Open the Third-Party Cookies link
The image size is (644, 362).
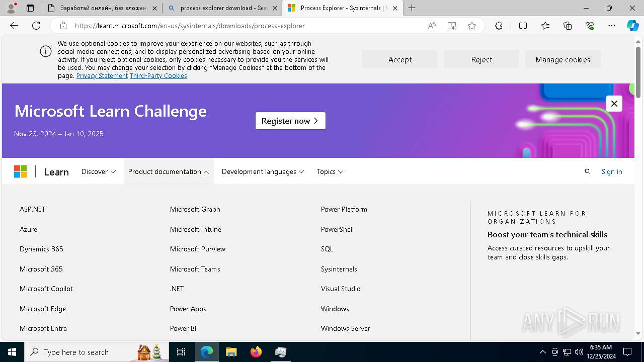pyautogui.click(x=158, y=76)
